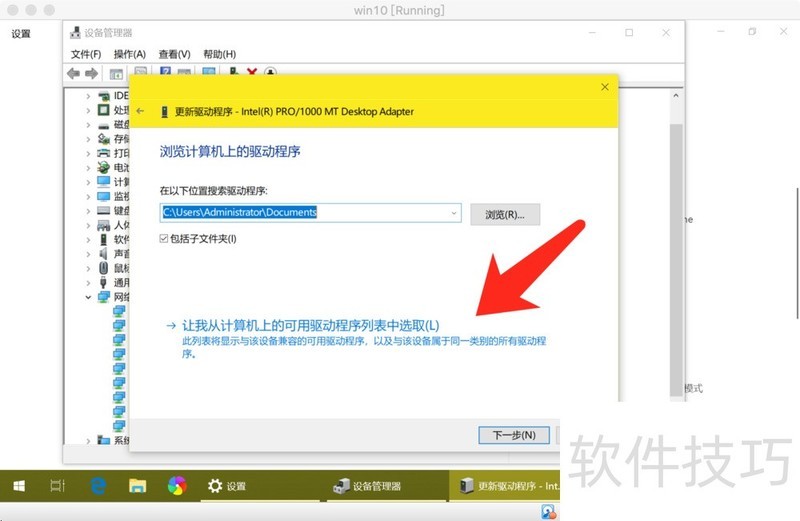Image resolution: width=800 pixels, height=521 pixels.
Task: Toggle the show/hide console tree toolbar icon
Action: (x=116, y=73)
